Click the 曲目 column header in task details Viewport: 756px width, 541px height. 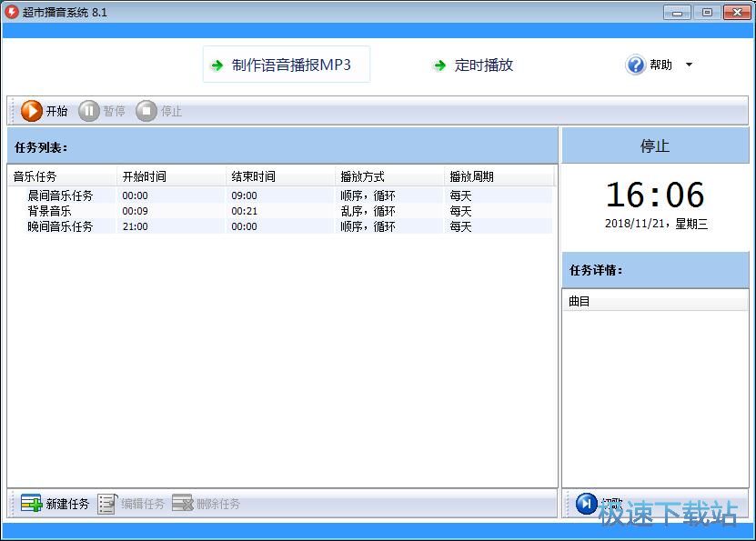655,301
